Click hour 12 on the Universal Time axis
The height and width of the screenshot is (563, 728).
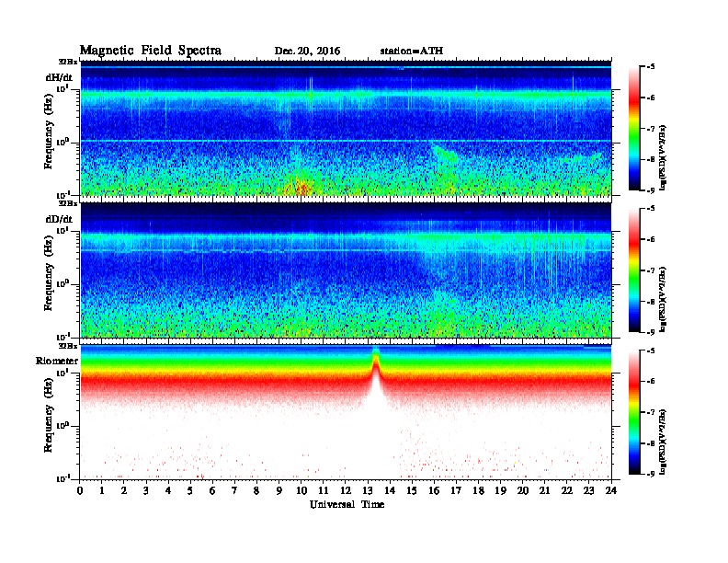[346, 490]
